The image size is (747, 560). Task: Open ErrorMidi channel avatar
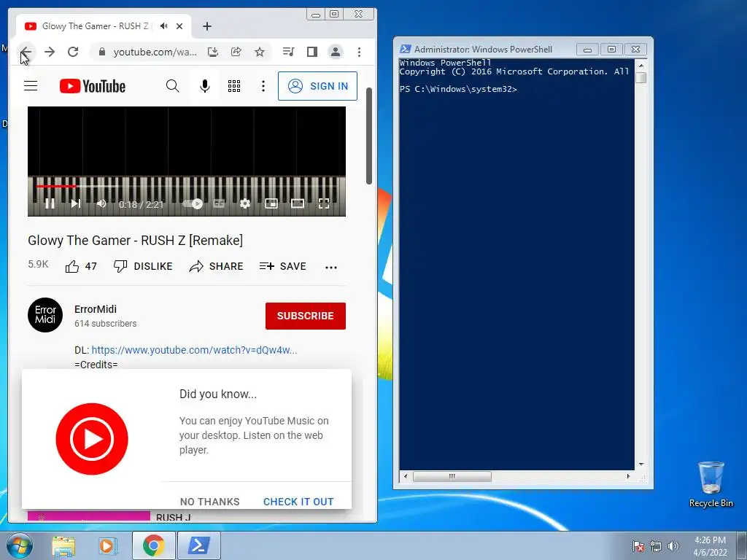45,315
